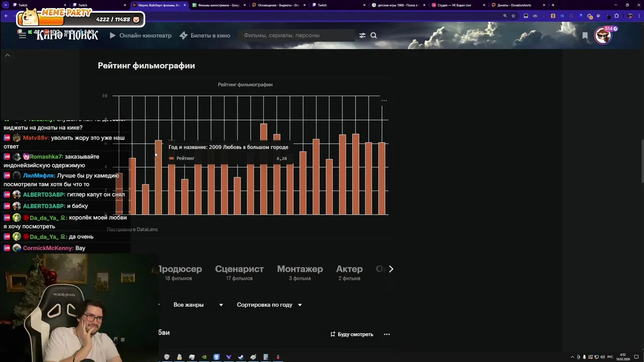Switch to Студия VK Видео Live tab
Screen dimensions: 644x362
point(458,5)
